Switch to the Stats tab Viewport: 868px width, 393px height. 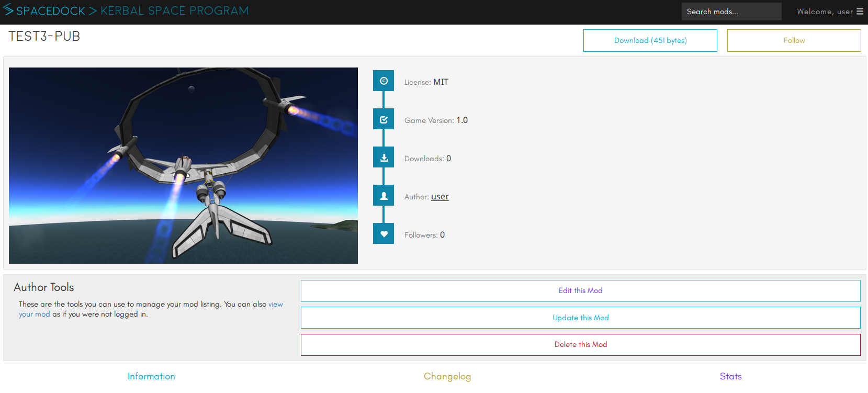click(731, 376)
